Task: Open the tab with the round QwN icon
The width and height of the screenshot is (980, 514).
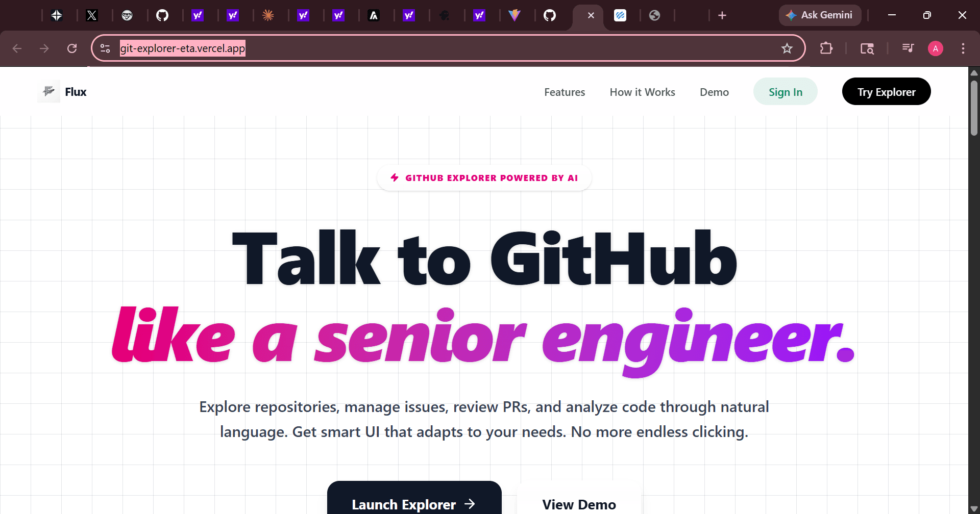Action: coord(127,15)
